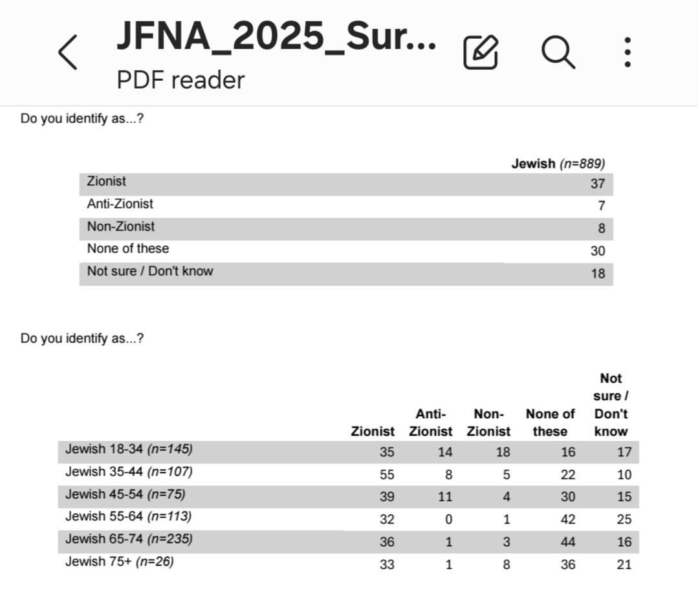The image size is (698, 616).
Task: Tap the "Not sure / Don't know" column header
Action: pyautogui.click(x=610, y=405)
